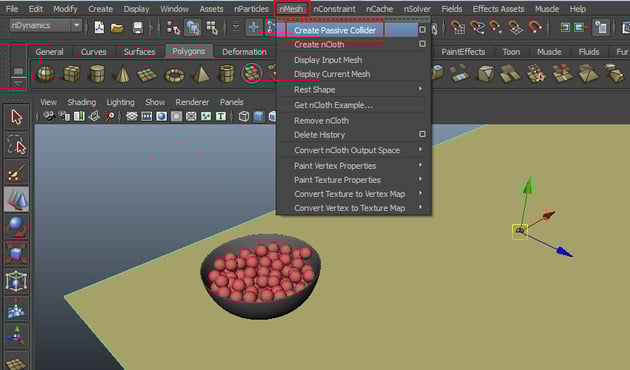Open the Create nCloth options box
Viewport: 630px width, 370px height.
point(422,44)
